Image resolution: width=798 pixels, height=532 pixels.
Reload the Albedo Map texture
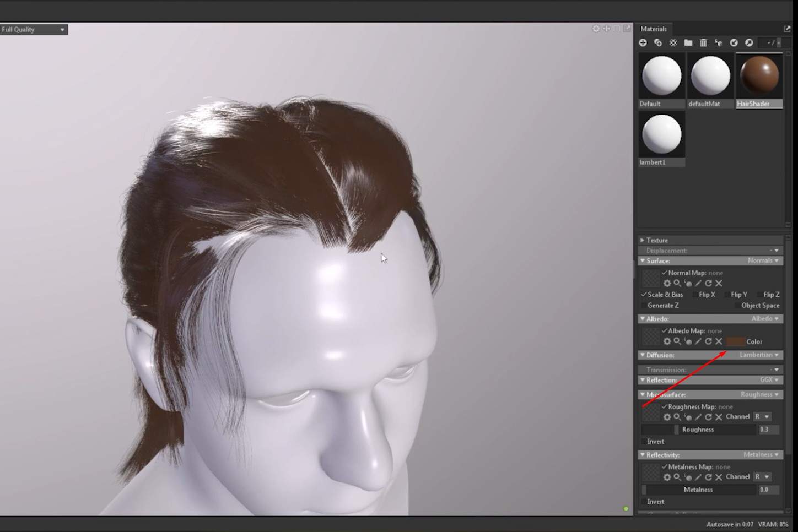click(x=708, y=341)
